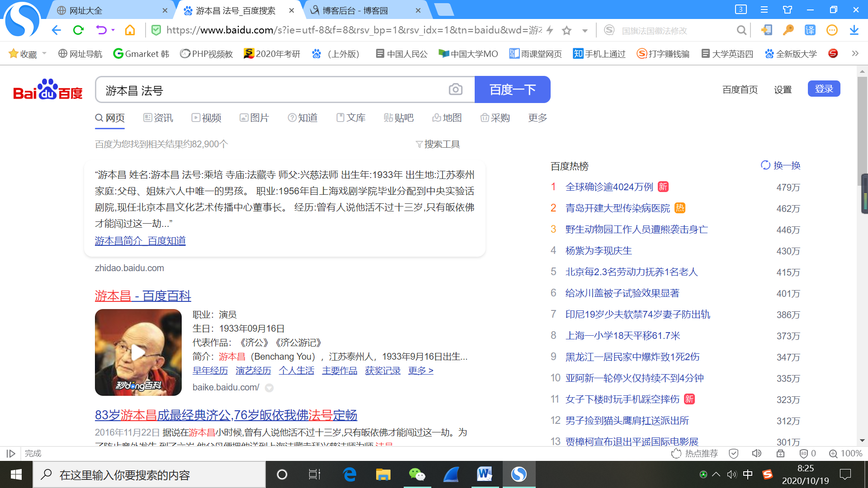Expand more bookmarks double chevron

click(x=855, y=53)
